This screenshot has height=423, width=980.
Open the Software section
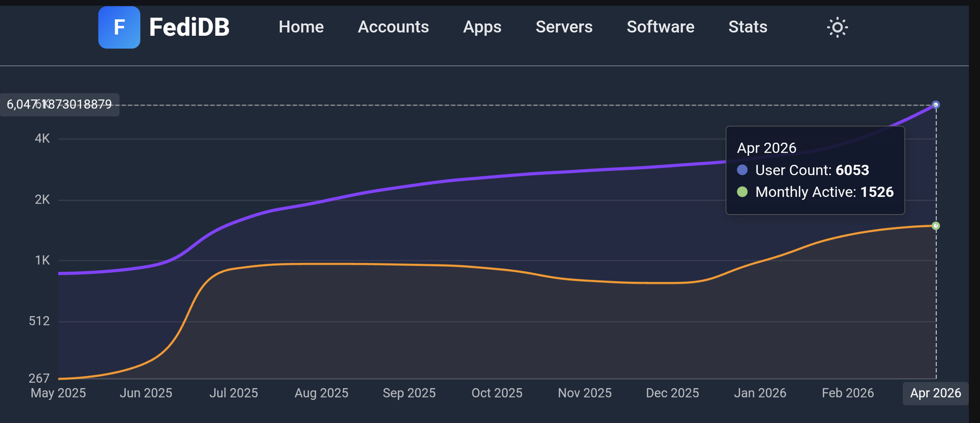pyautogui.click(x=660, y=27)
